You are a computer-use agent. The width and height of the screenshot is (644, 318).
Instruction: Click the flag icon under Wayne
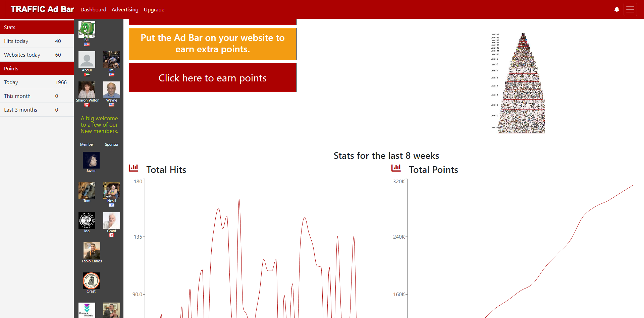[x=112, y=105]
